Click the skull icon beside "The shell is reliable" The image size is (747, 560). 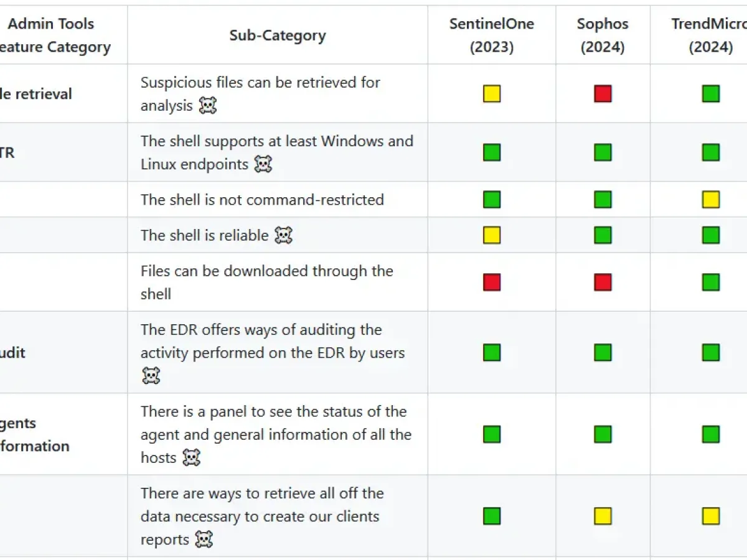click(x=283, y=235)
